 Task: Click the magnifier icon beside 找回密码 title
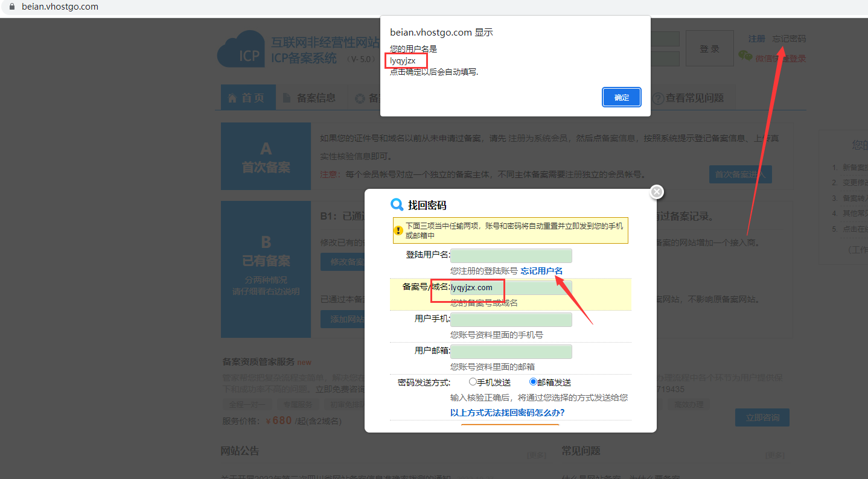(397, 205)
